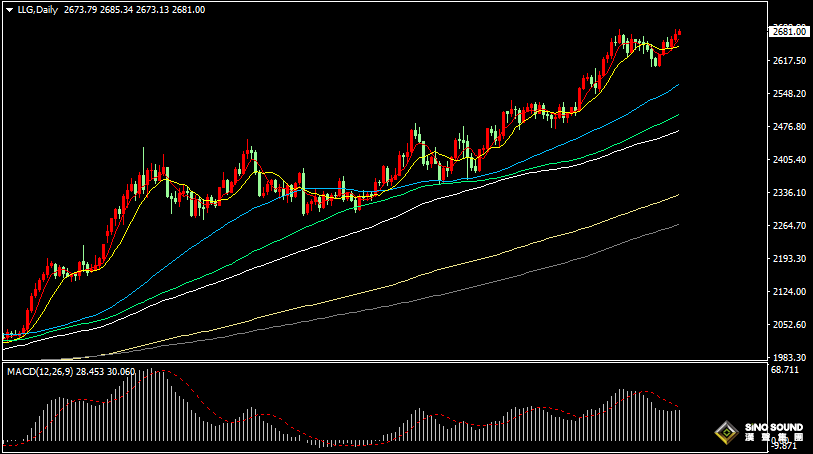Click the 2336.10 price axis label

tap(789, 193)
